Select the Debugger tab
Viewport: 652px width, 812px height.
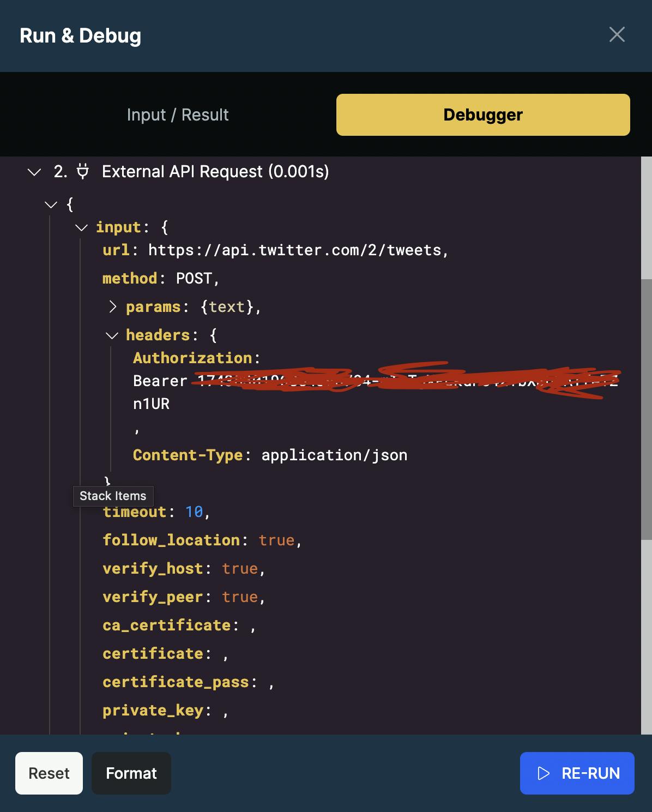click(x=482, y=115)
